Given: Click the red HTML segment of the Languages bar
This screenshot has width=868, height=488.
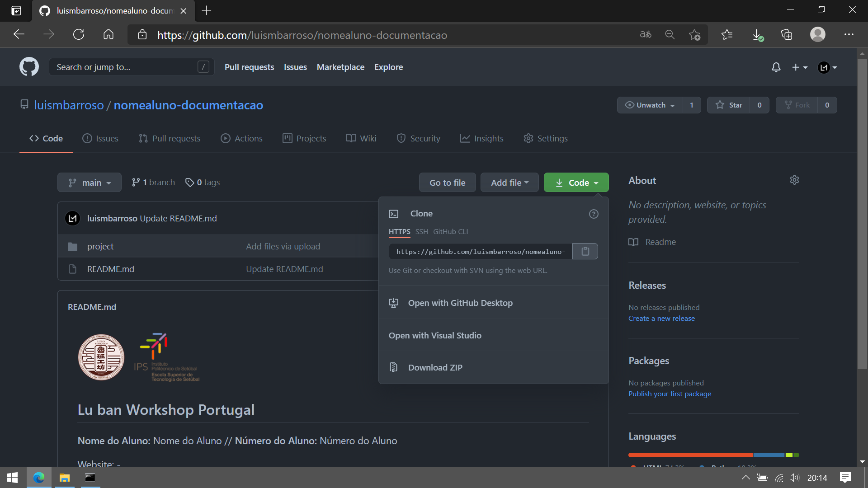Looking at the screenshot, I should [x=690, y=455].
